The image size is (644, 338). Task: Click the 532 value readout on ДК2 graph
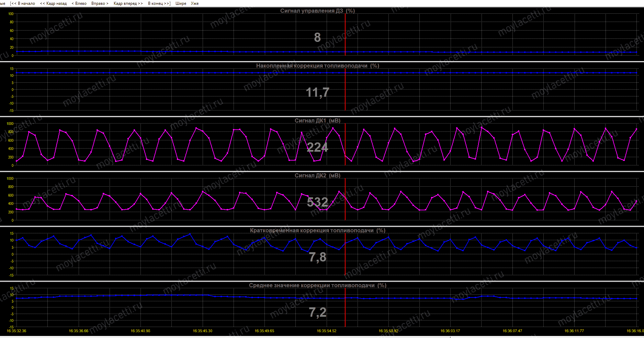tap(317, 202)
